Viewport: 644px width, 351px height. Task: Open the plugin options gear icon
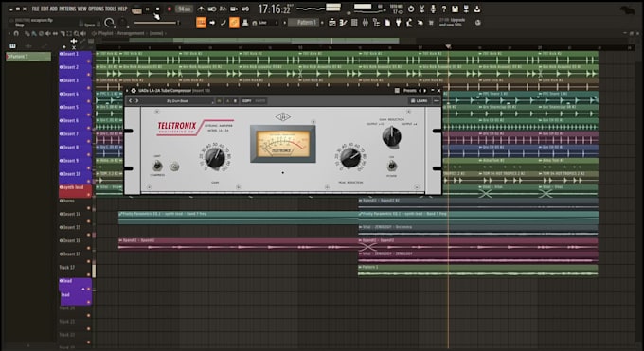(x=134, y=91)
